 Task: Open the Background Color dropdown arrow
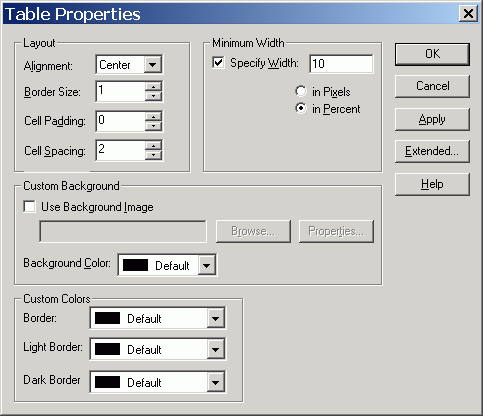207,266
